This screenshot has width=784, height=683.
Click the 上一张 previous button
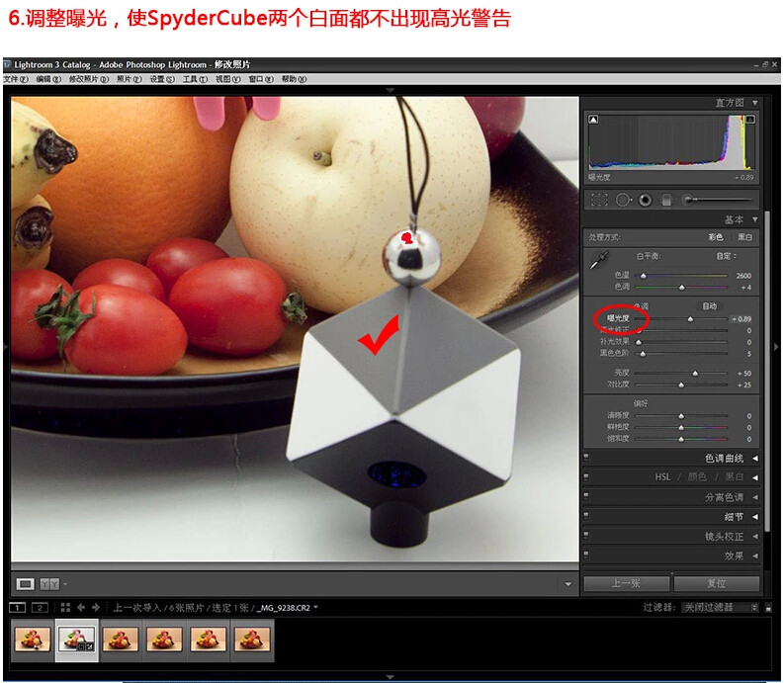626,583
